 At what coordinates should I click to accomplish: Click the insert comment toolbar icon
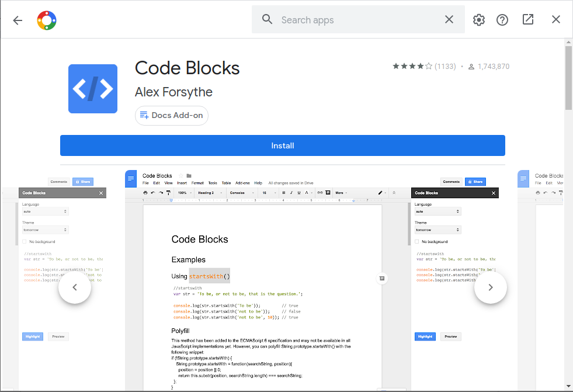(x=328, y=193)
